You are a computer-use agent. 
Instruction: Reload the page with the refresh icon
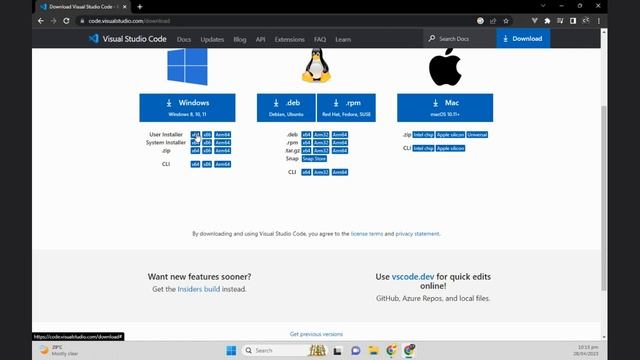(66, 21)
